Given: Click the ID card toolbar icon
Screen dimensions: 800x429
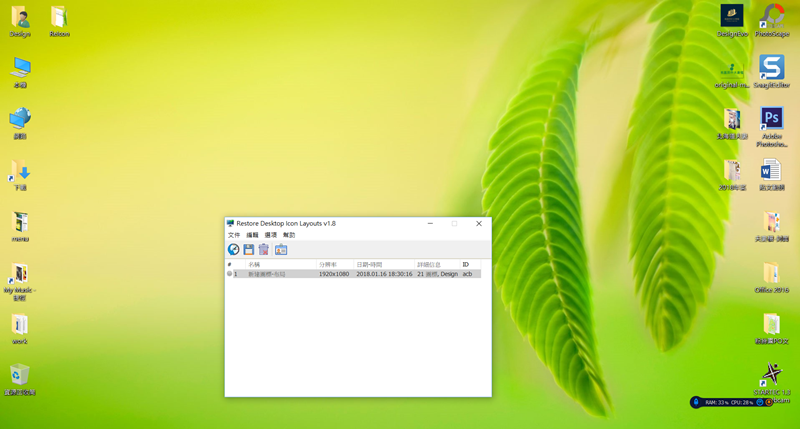Looking at the screenshot, I should (281, 249).
